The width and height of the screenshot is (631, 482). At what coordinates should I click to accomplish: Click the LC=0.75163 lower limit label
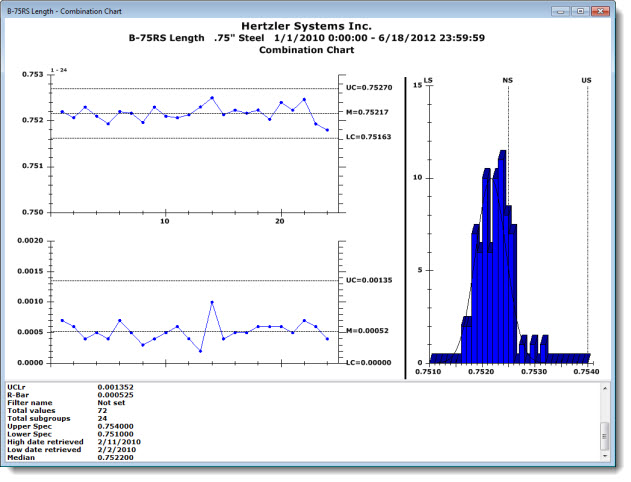coord(368,138)
